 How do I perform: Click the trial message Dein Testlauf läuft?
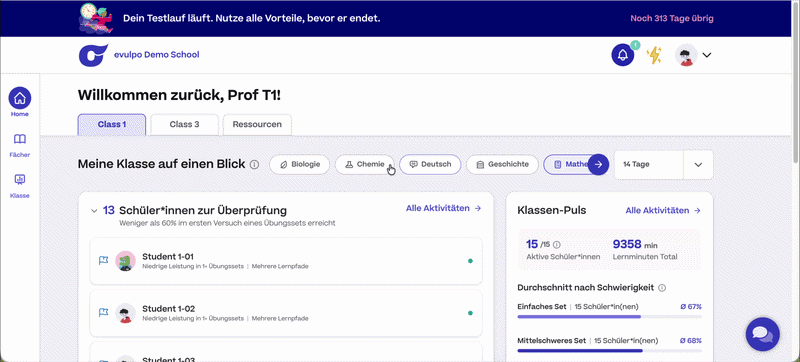pyautogui.click(x=252, y=18)
